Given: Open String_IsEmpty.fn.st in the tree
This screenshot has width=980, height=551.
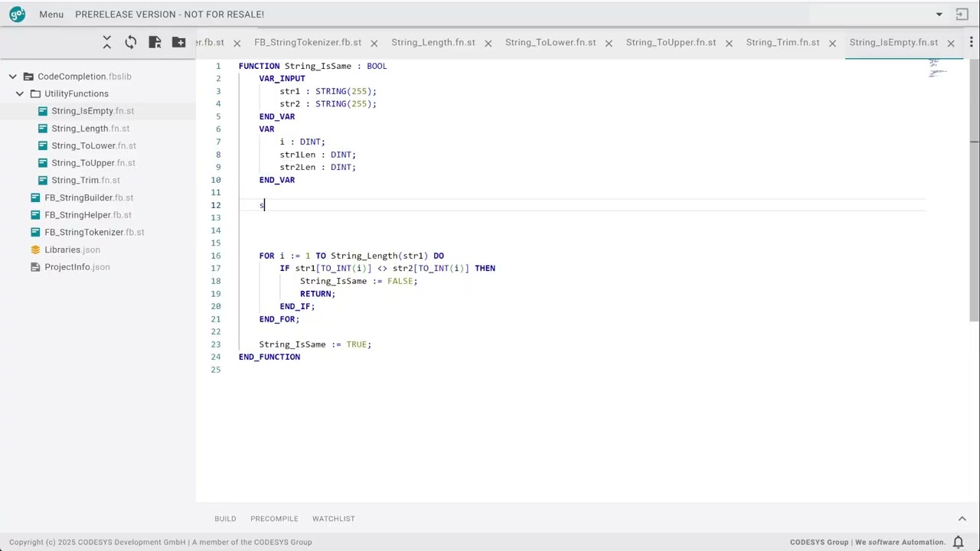Looking at the screenshot, I should pyautogui.click(x=93, y=111).
